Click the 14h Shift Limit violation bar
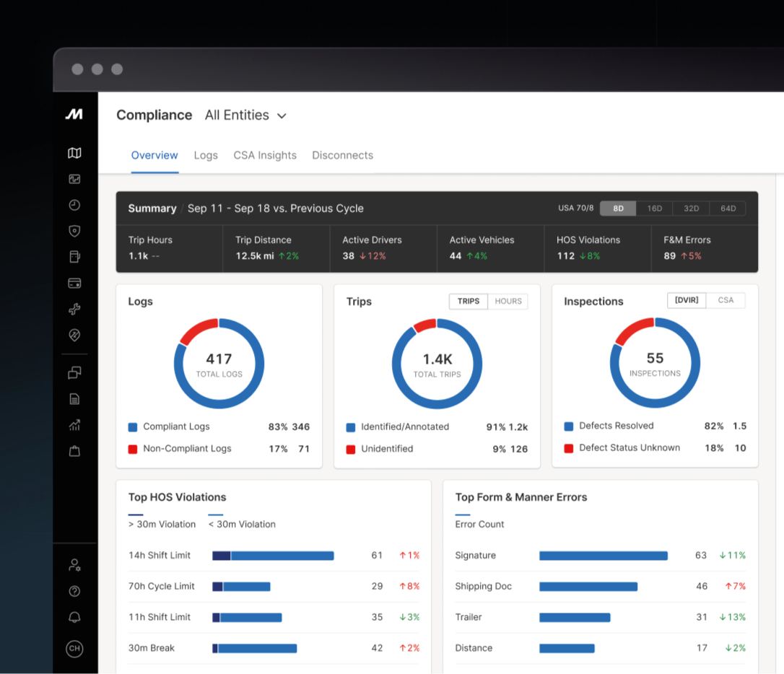Screen dimensions: 784x674 coord(273,556)
